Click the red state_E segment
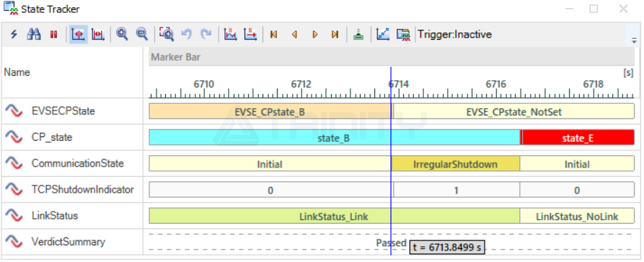The height and width of the screenshot is (262, 644). (x=578, y=137)
